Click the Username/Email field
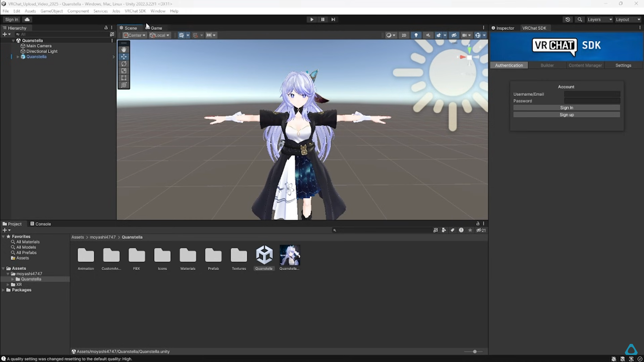This screenshot has width=644, height=362. 592,94
